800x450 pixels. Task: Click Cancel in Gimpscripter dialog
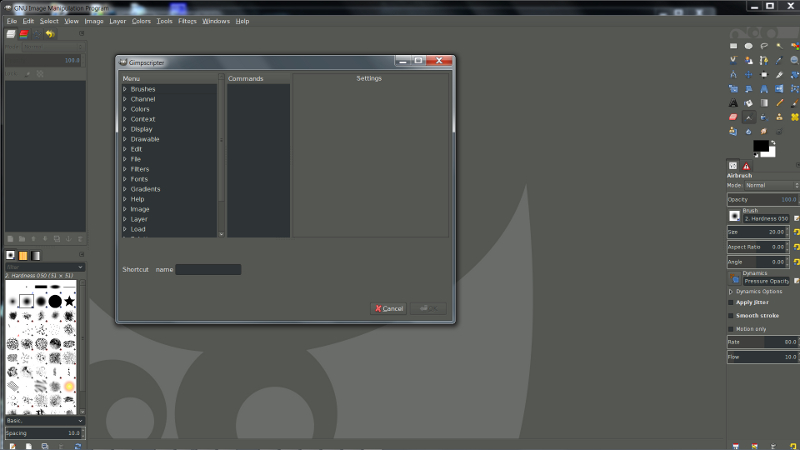(388, 308)
